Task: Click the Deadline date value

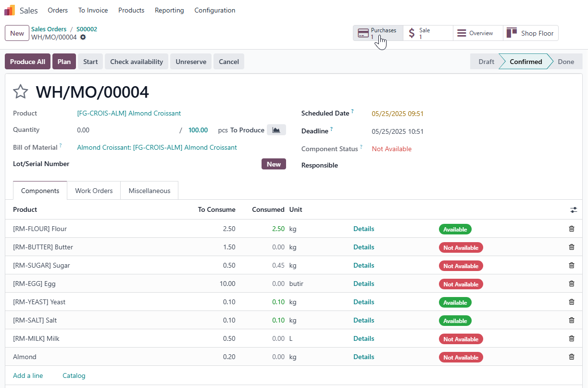Action: [398, 131]
